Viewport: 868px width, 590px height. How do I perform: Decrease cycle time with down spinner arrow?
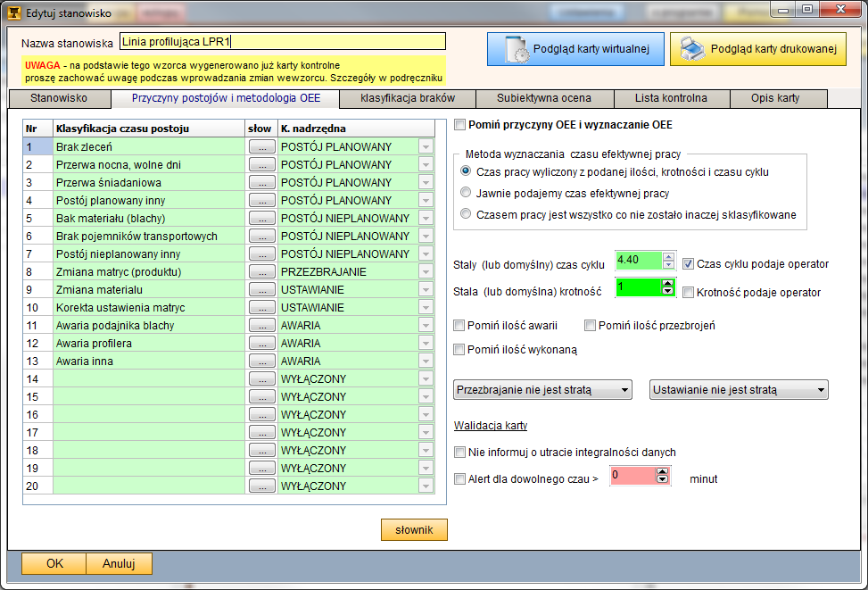click(669, 264)
